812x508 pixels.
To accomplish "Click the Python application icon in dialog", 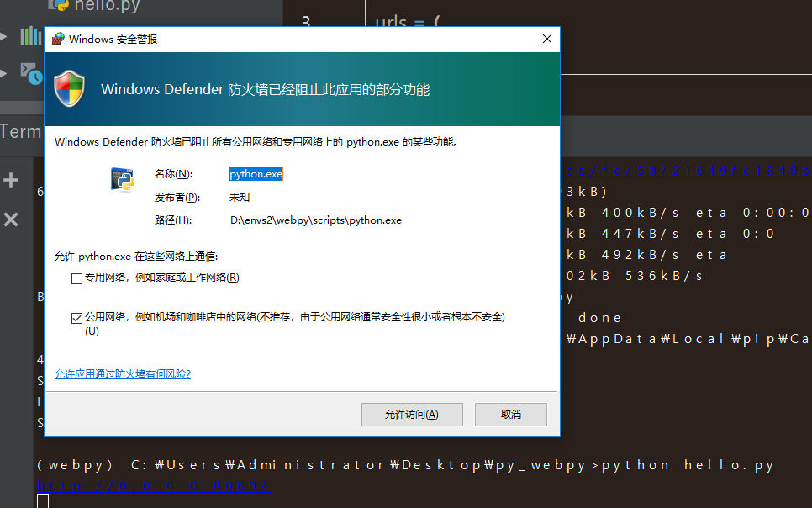I will pos(123,179).
